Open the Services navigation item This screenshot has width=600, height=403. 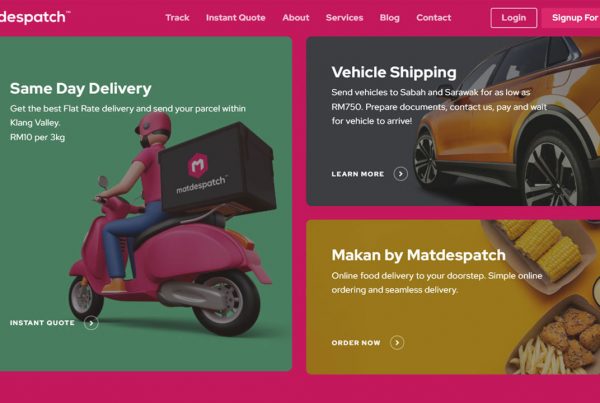coord(344,18)
